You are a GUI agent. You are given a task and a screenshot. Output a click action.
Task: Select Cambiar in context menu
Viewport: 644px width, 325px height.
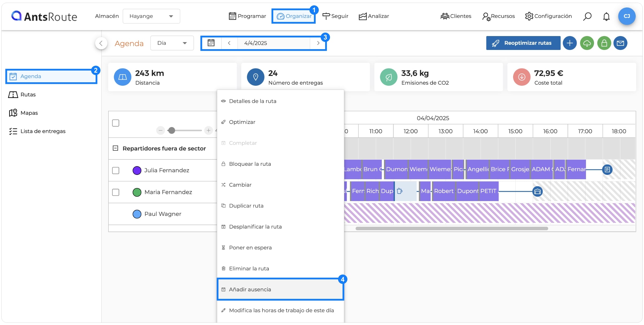pyautogui.click(x=280, y=185)
